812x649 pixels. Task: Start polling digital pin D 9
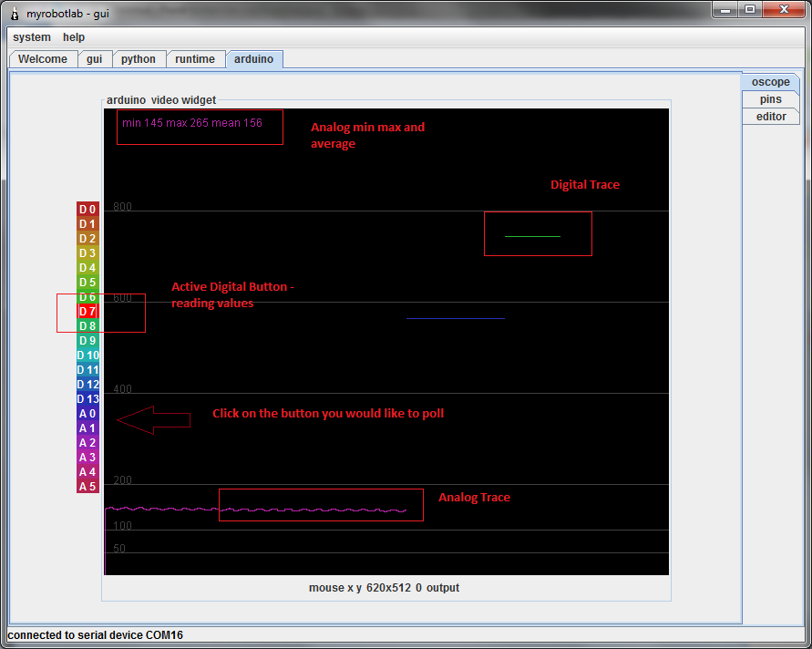click(88, 340)
